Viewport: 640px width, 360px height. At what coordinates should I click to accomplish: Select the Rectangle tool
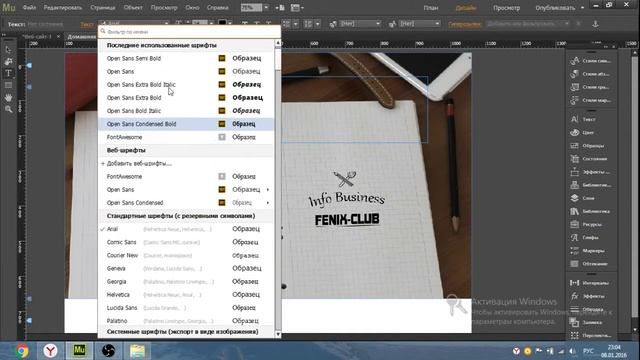(8, 85)
